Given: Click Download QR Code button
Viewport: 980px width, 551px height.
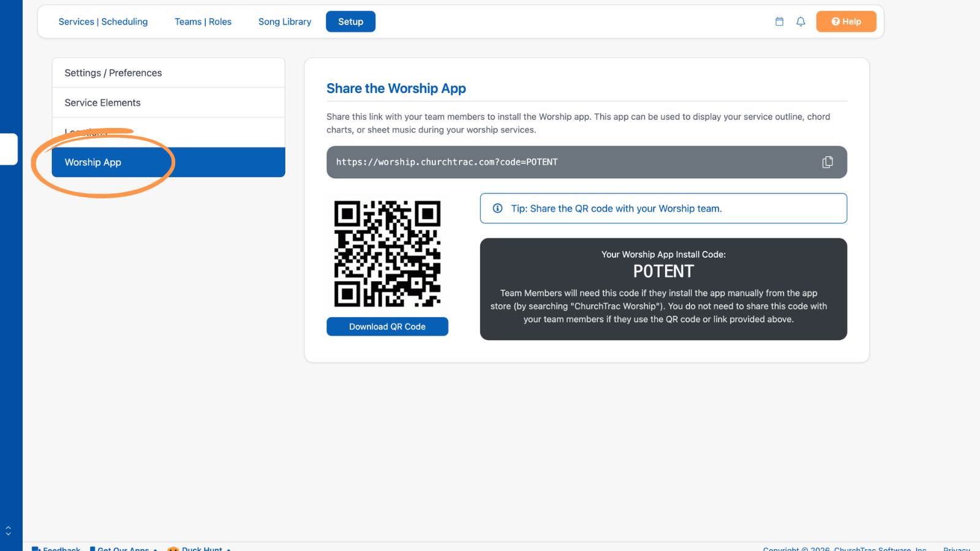Looking at the screenshot, I should click(x=387, y=326).
